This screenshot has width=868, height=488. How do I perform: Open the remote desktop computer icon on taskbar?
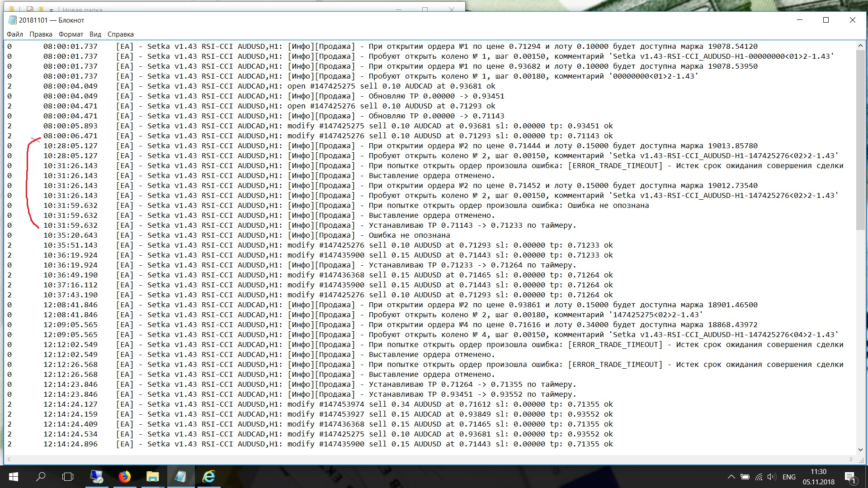[x=97, y=477]
